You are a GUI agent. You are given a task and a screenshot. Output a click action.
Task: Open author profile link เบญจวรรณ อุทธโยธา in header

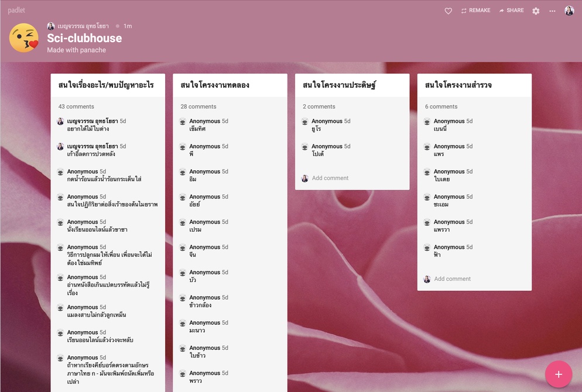point(83,26)
